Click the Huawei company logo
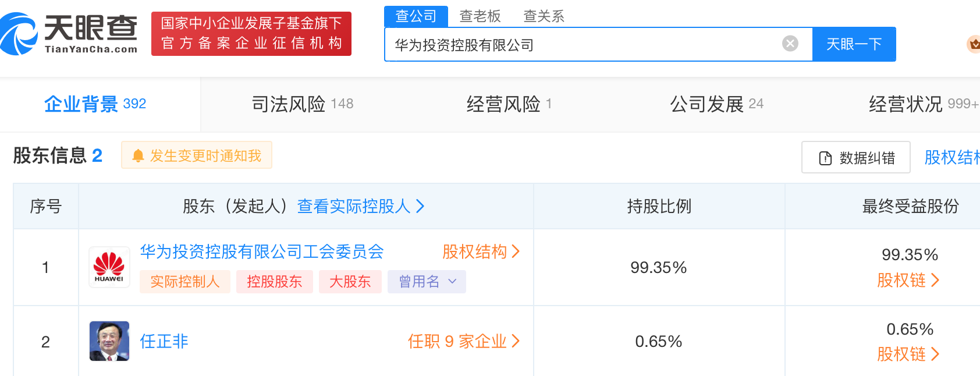Viewport: 980px width, 376px height. [x=109, y=267]
